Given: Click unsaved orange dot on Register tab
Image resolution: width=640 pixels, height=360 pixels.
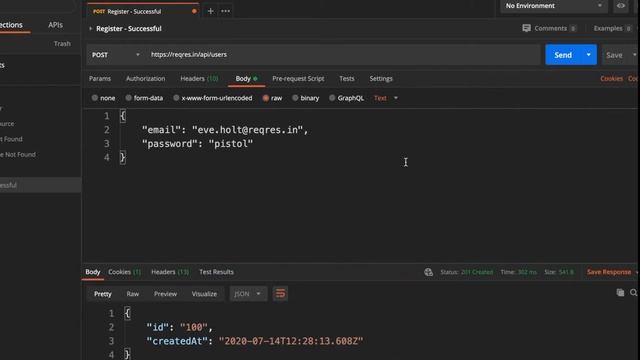Looking at the screenshot, I should (194, 11).
